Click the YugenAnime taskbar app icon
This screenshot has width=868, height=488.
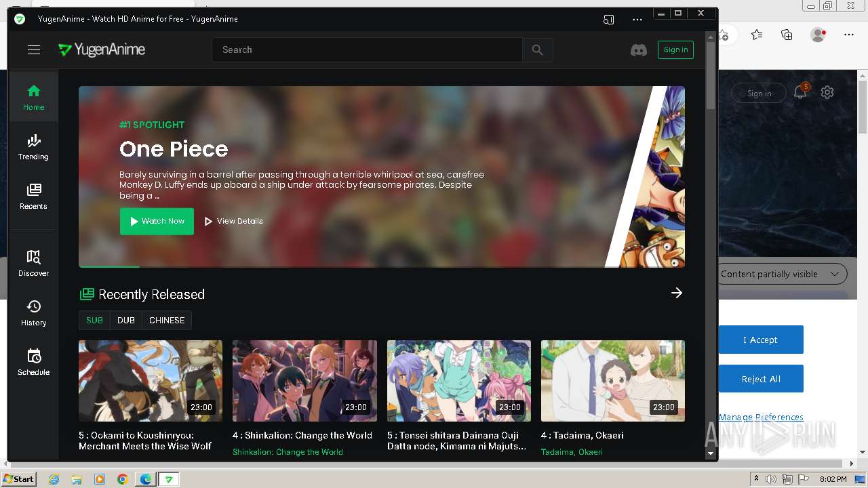[168, 479]
